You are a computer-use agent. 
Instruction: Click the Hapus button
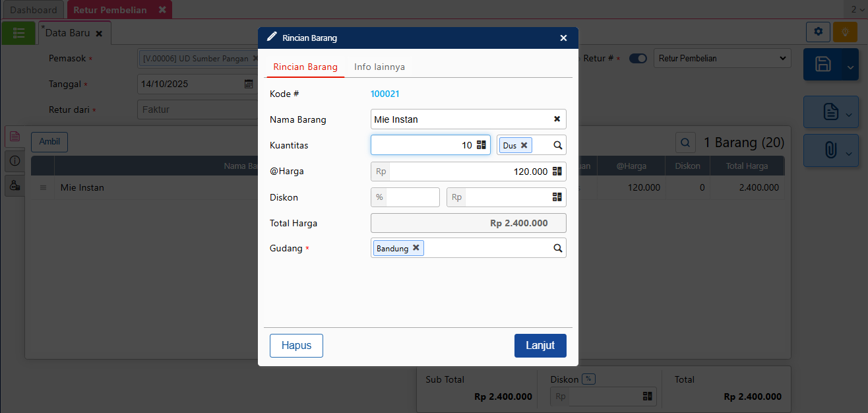pos(296,346)
